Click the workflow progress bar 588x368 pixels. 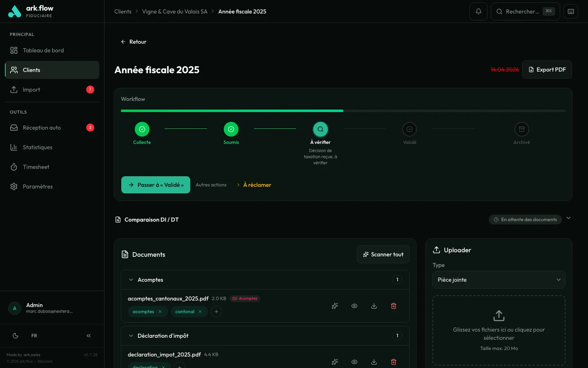tap(343, 111)
